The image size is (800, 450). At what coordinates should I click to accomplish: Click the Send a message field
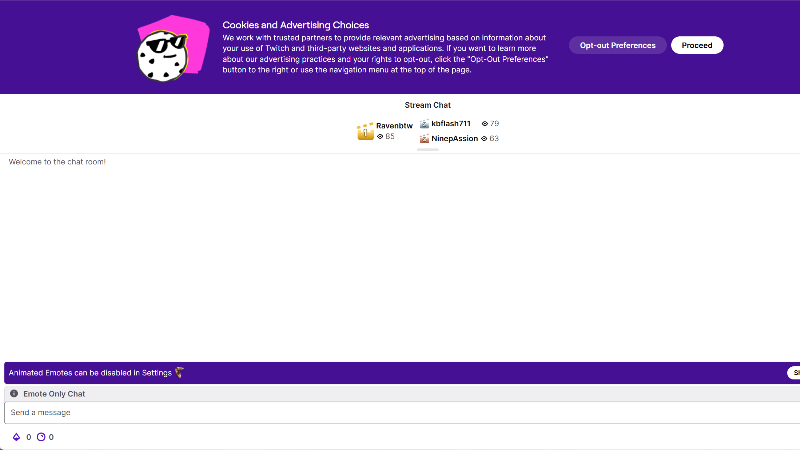(402, 412)
